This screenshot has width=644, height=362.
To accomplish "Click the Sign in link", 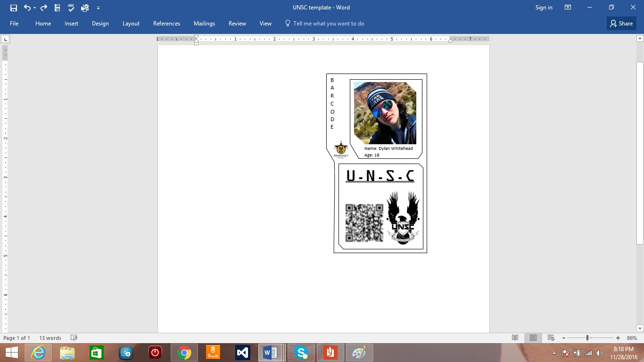I will [x=544, y=8].
